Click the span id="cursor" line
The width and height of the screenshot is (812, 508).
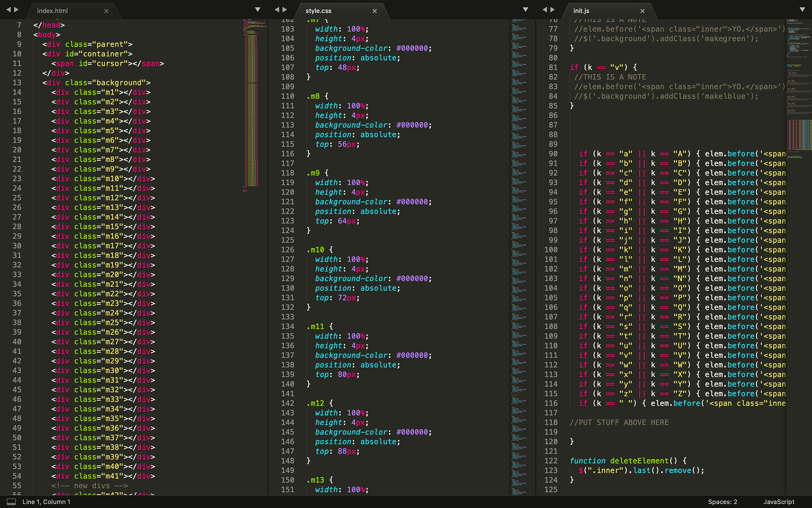(107, 63)
